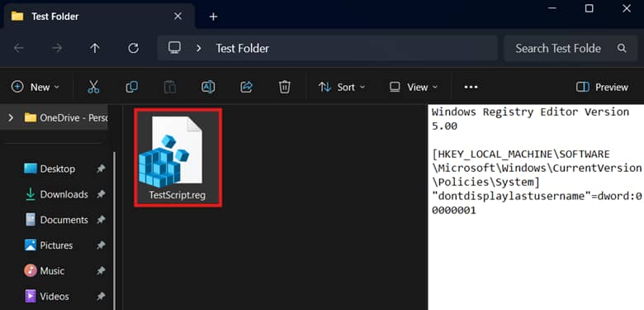Open the Sort dropdown menu
Image resolution: width=644 pixels, height=310 pixels.
tap(342, 87)
